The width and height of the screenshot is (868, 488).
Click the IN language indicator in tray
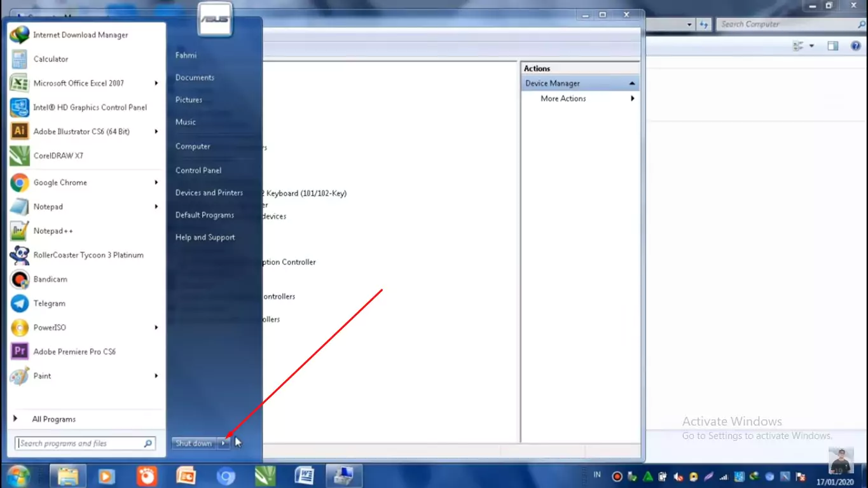pos(597,475)
